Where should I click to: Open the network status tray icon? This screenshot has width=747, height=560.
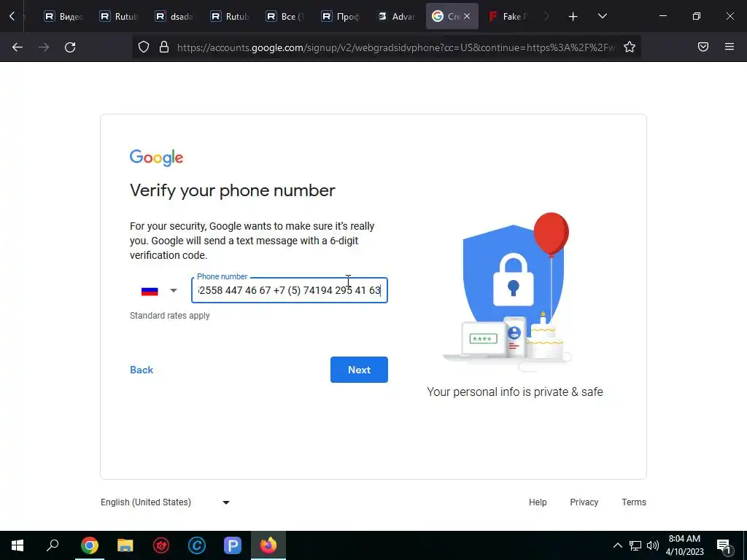pos(635,545)
